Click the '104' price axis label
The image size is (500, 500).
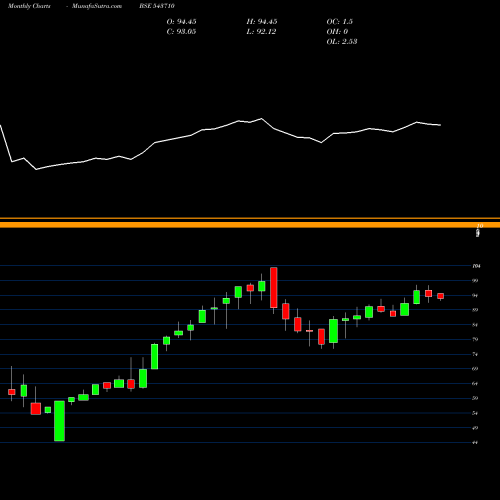pyautogui.click(x=476, y=266)
